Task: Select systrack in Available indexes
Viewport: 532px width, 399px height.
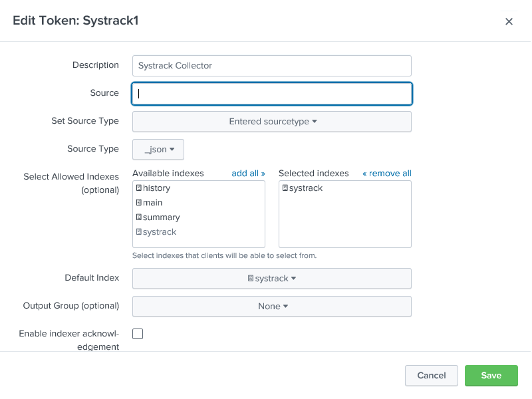Action: click(x=160, y=232)
